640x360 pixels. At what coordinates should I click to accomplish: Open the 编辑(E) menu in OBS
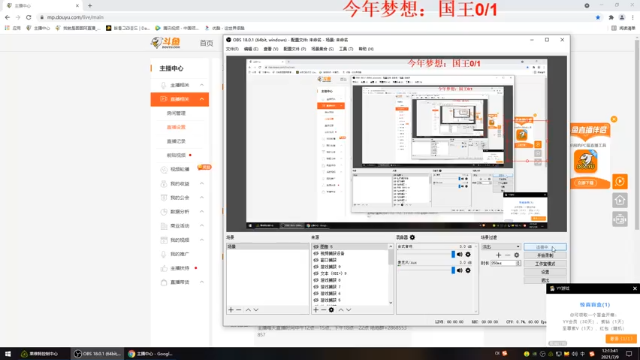click(251, 49)
